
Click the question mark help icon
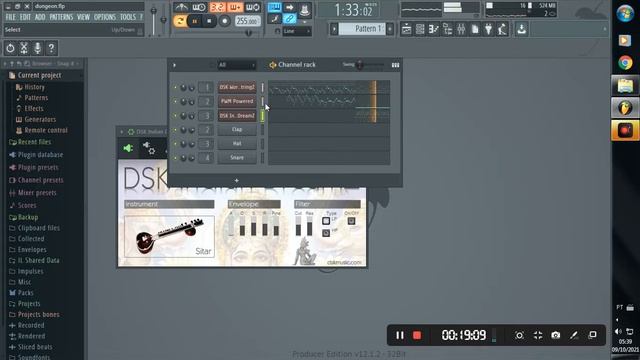tap(51, 48)
